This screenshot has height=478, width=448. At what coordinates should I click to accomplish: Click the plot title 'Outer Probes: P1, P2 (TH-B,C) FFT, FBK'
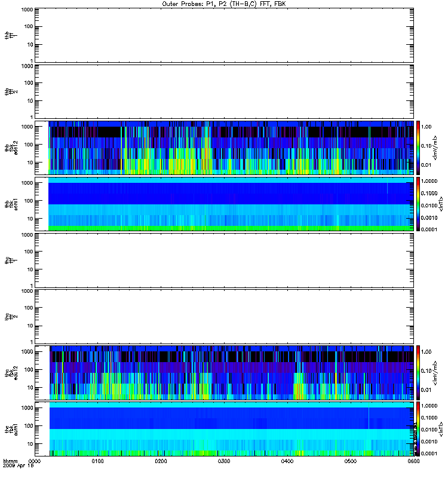click(224, 4)
